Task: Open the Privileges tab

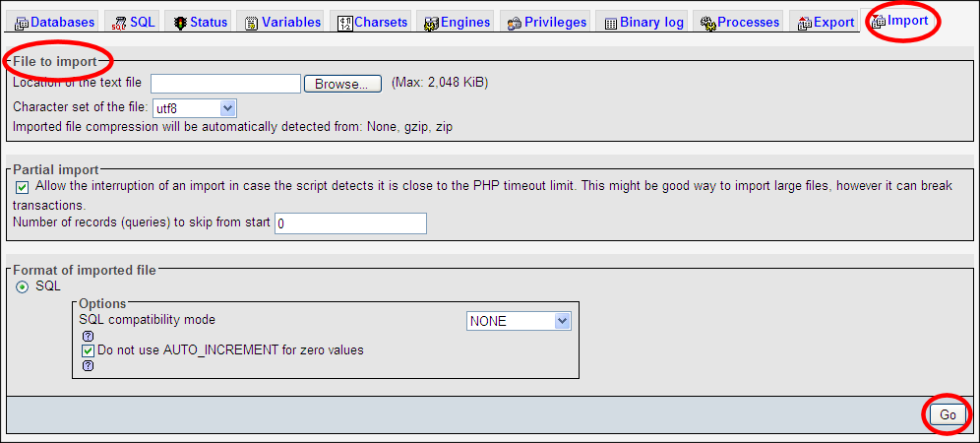Action: coord(547,22)
